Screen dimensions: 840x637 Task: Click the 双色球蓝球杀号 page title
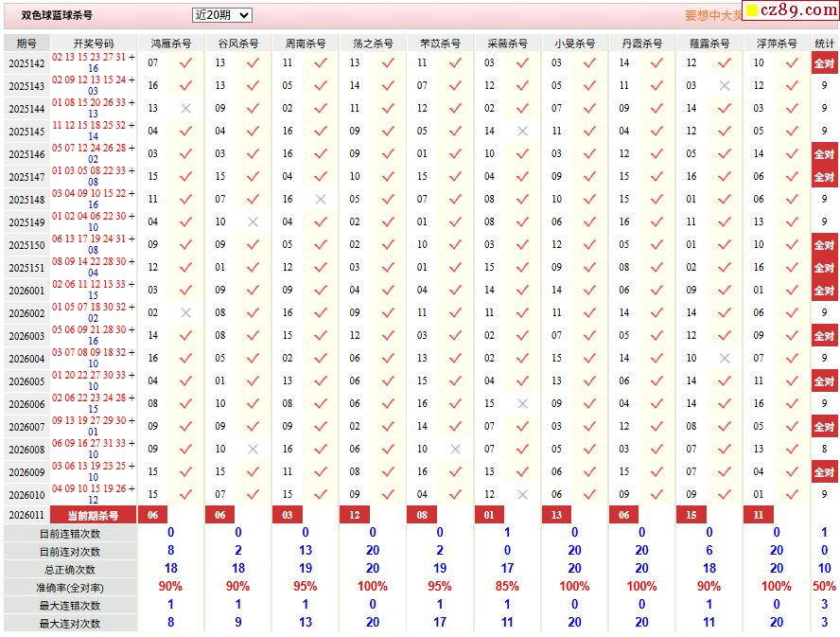(x=58, y=16)
